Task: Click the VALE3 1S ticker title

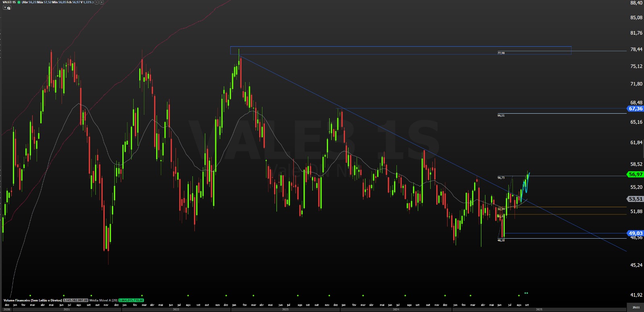Action: 9,2
